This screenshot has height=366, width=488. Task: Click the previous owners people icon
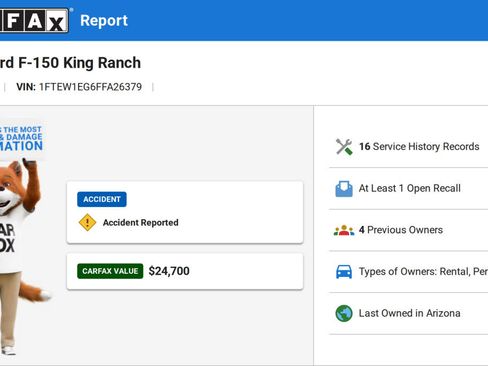point(344,230)
